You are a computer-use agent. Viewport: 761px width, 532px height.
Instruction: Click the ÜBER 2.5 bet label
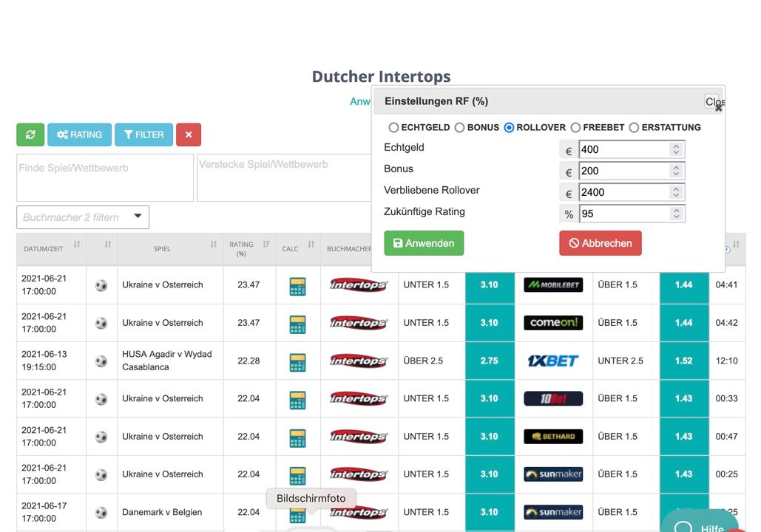pyautogui.click(x=423, y=361)
